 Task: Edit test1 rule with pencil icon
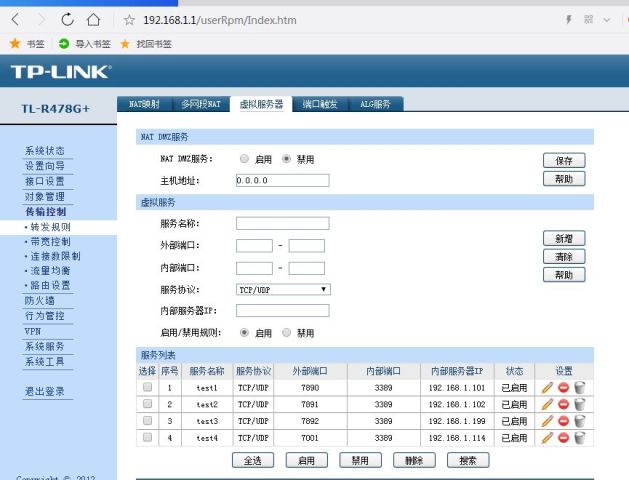coord(547,388)
